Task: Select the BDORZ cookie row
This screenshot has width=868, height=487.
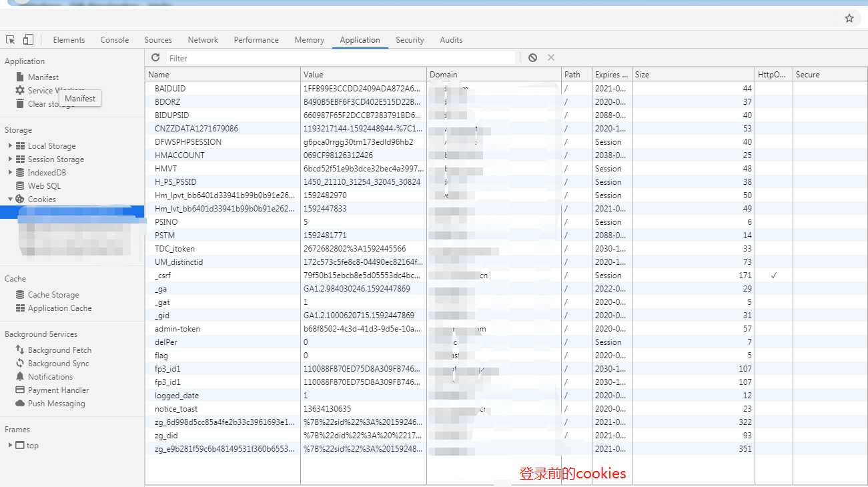Action: tap(506, 102)
